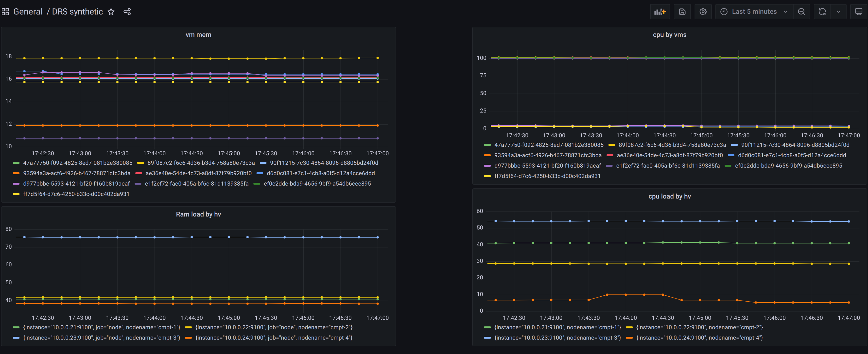Open dashboard settings gear
Image resolution: width=868 pixels, height=354 pixels.
703,12
